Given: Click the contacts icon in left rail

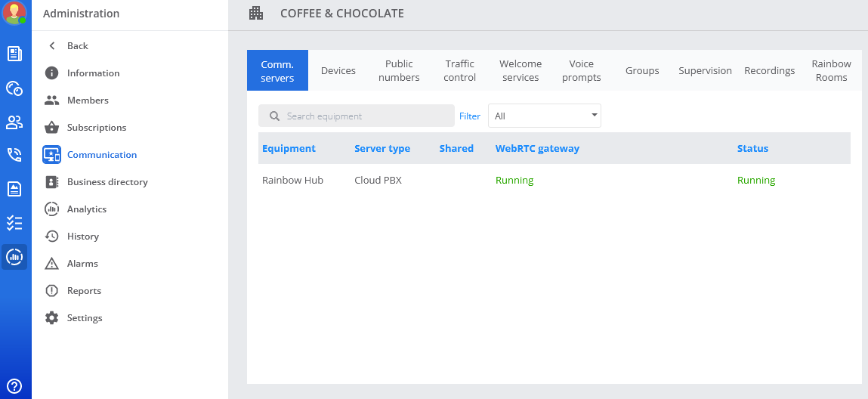Looking at the screenshot, I should tap(14, 122).
